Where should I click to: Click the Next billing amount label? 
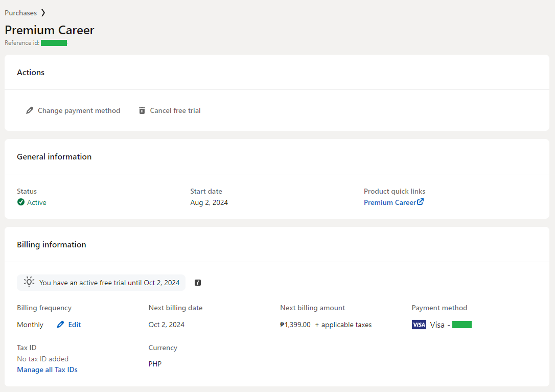[313, 308]
